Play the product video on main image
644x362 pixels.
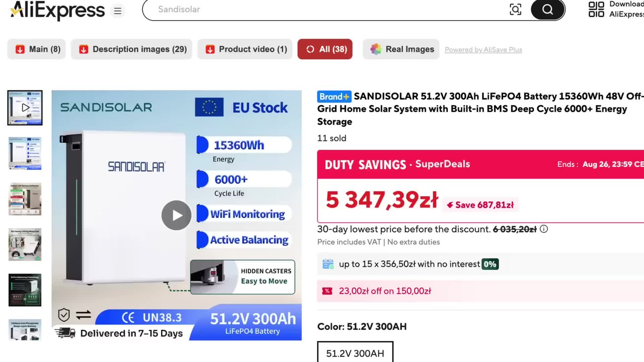(176, 215)
